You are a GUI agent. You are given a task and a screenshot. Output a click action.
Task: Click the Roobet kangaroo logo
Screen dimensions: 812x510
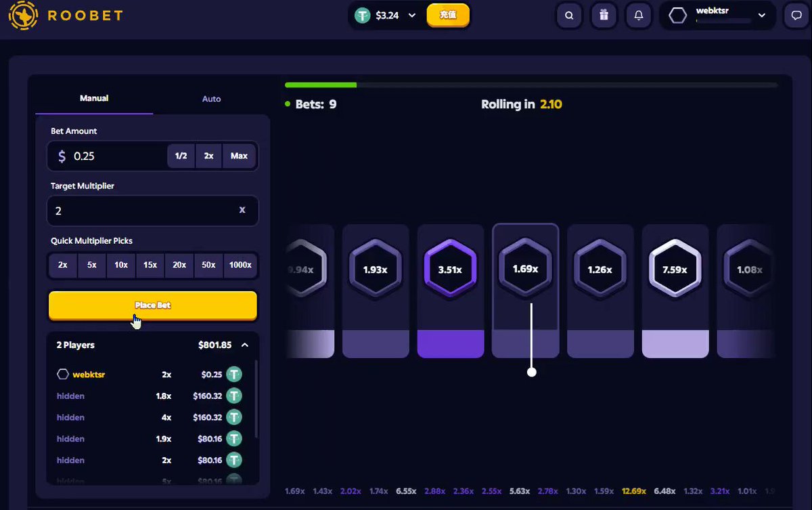(24, 16)
